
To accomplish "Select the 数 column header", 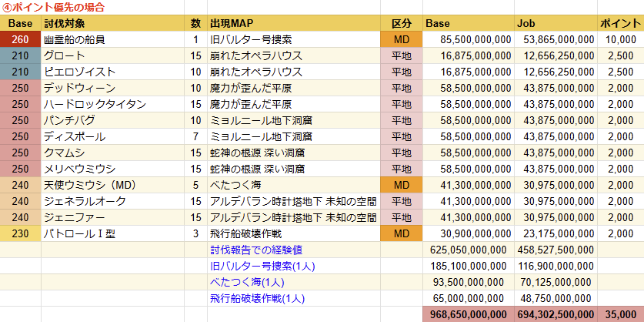I will point(195,23).
